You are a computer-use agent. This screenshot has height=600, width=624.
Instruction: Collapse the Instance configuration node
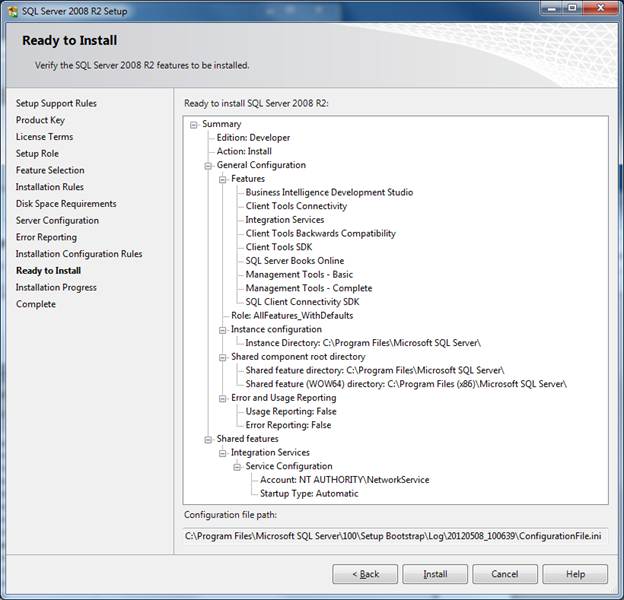(x=222, y=330)
